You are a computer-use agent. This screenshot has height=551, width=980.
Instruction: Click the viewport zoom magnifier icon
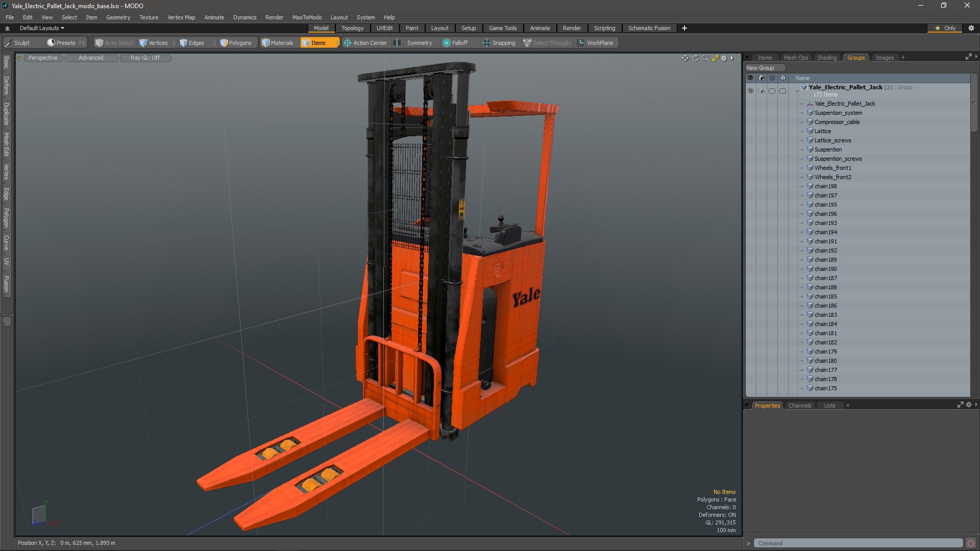tap(705, 58)
